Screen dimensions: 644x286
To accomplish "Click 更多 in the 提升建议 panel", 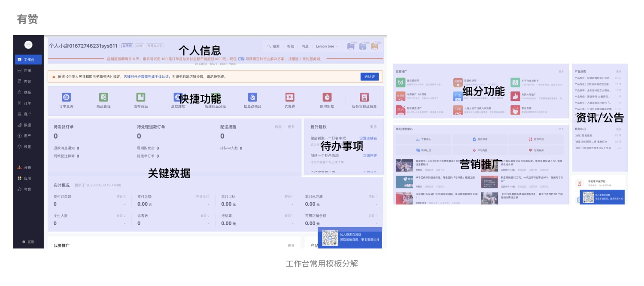I will click(374, 127).
